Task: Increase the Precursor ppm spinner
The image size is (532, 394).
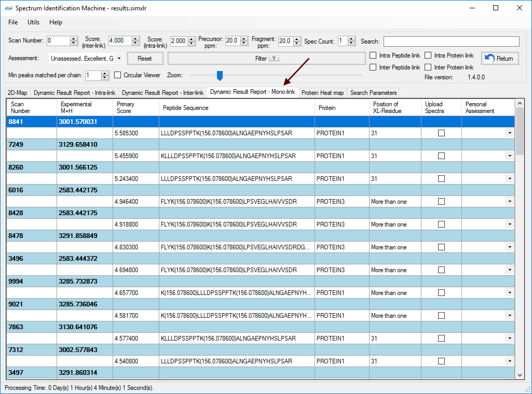Action: point(244,39)
